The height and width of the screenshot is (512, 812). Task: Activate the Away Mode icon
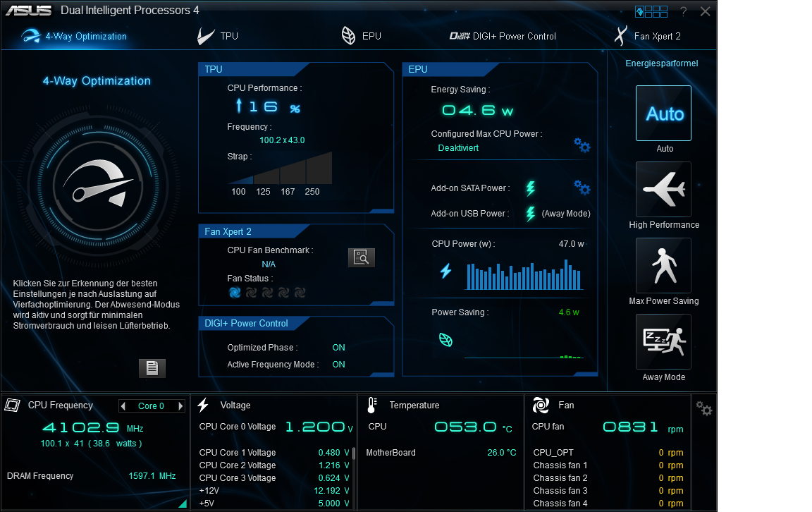pos(663,341)
